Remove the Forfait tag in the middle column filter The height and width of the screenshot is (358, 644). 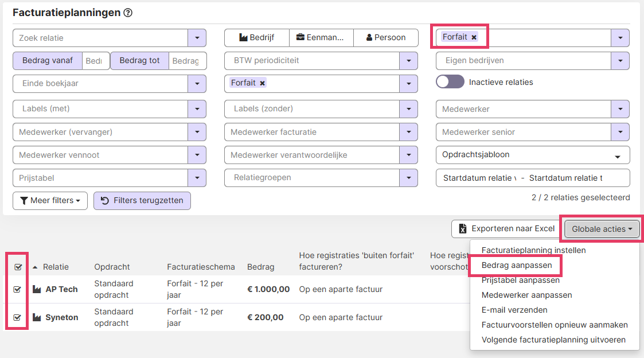(262, 83)
